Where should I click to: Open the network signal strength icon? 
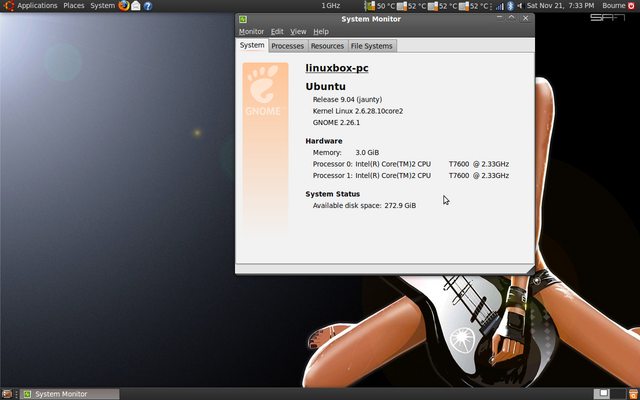pyautogui.click(x=500, y=6)
